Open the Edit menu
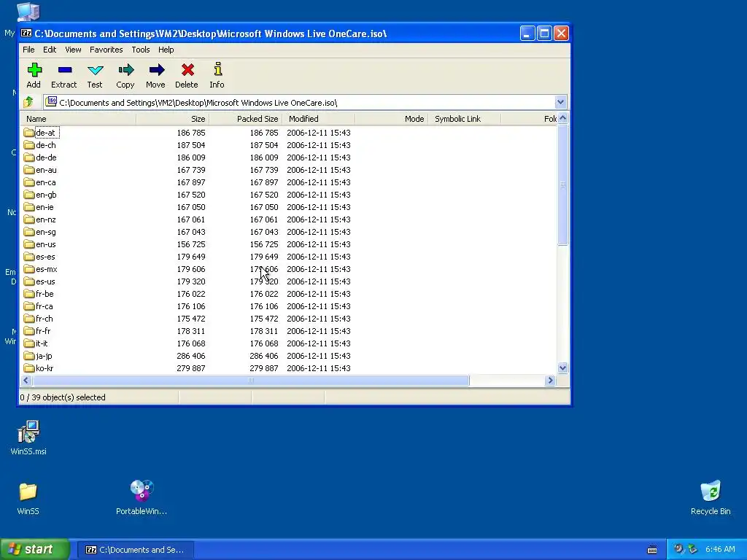Screen dimensions: 747x560 pyautogui.click(x=50, y=50)
